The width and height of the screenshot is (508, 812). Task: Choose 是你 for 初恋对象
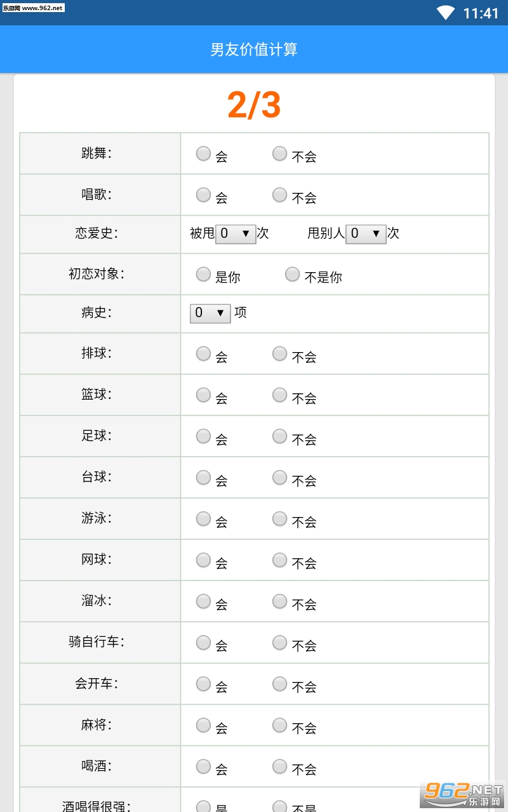pyautogui.click(x=203, y=274)
